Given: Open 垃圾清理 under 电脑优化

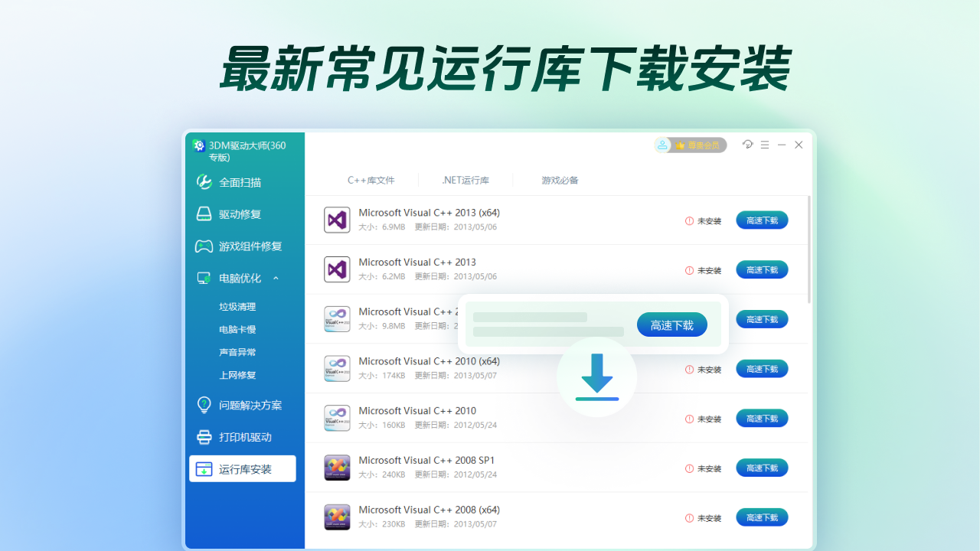Looking at the screenshot, I should [x=237, y=307].
